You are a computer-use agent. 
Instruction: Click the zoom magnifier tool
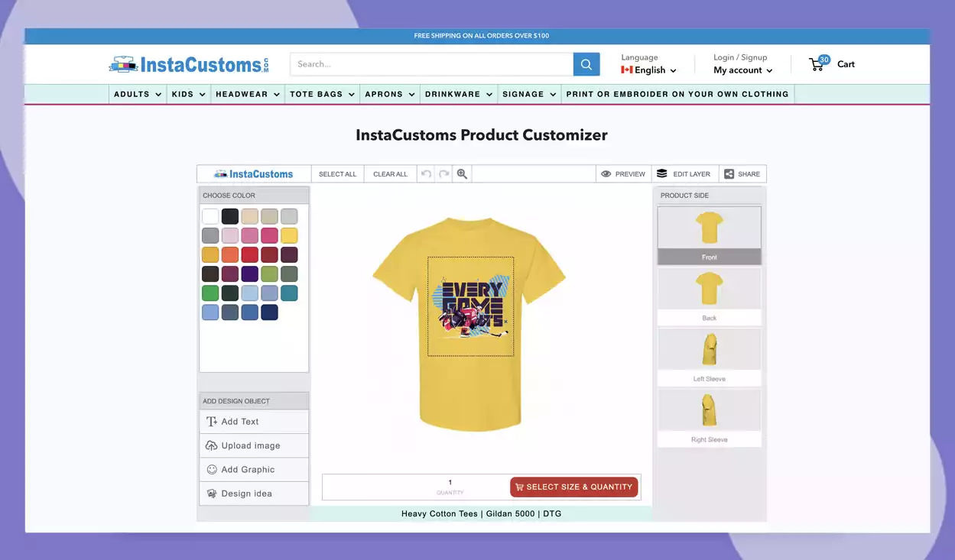462,174
